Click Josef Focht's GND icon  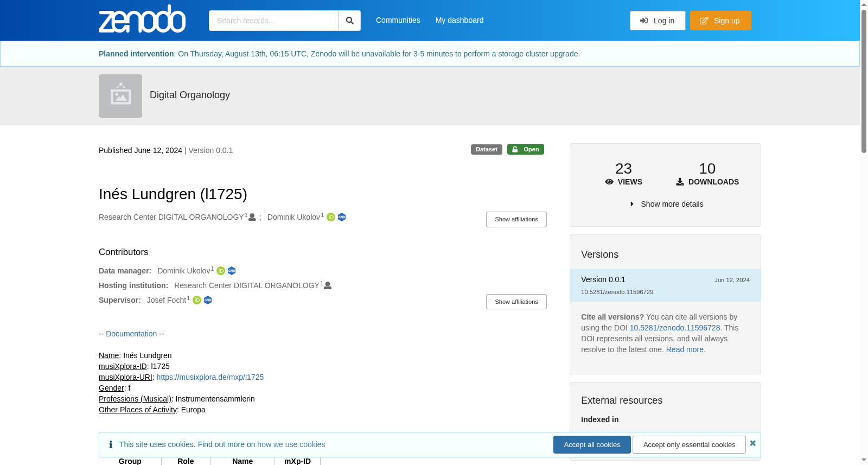pyautogui.click(x=208, y=300)
